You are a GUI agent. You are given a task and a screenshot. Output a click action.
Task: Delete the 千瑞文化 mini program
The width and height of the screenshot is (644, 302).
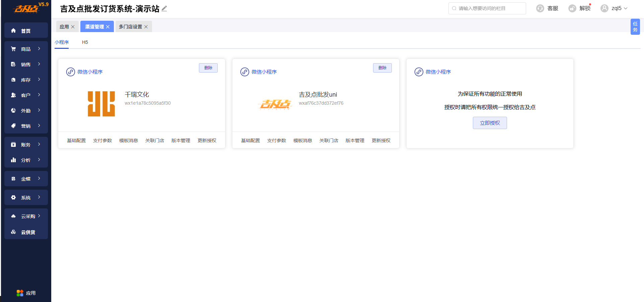point(208,68)
